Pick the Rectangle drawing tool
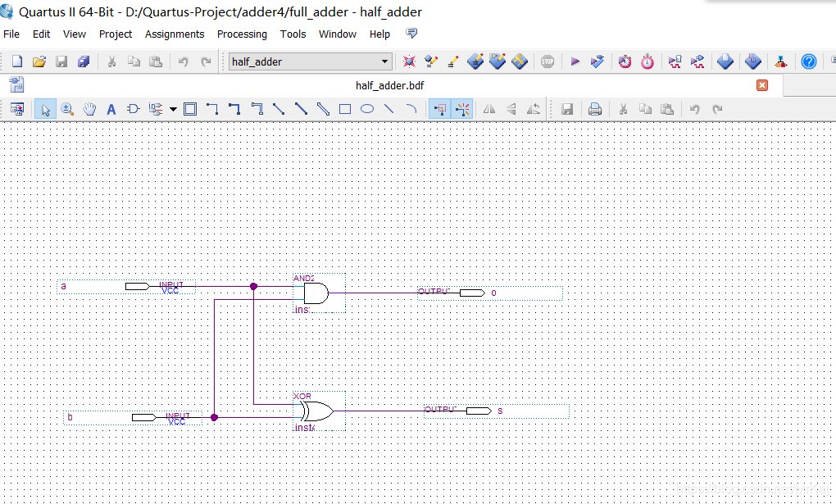836x504 pixels. pyautogui.click(x=345, y=109)
